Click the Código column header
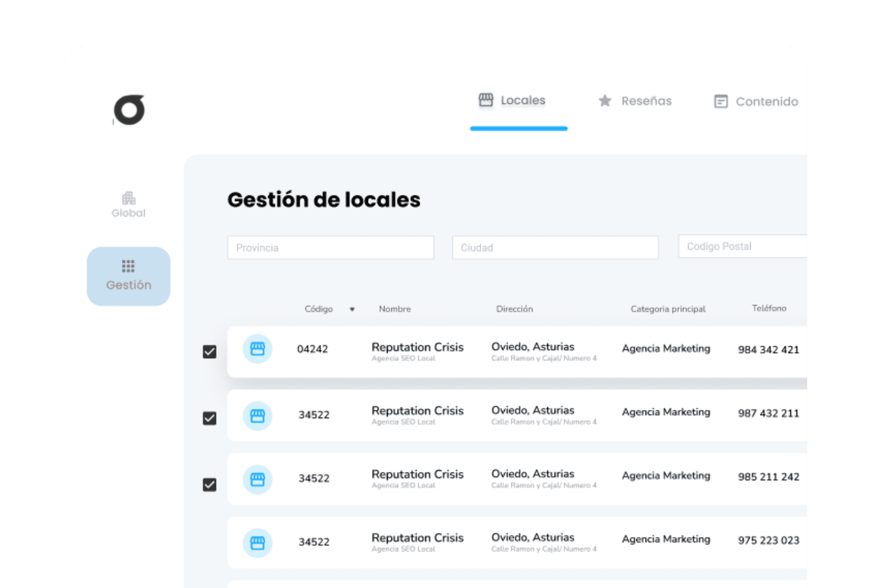 coord(318,309)
